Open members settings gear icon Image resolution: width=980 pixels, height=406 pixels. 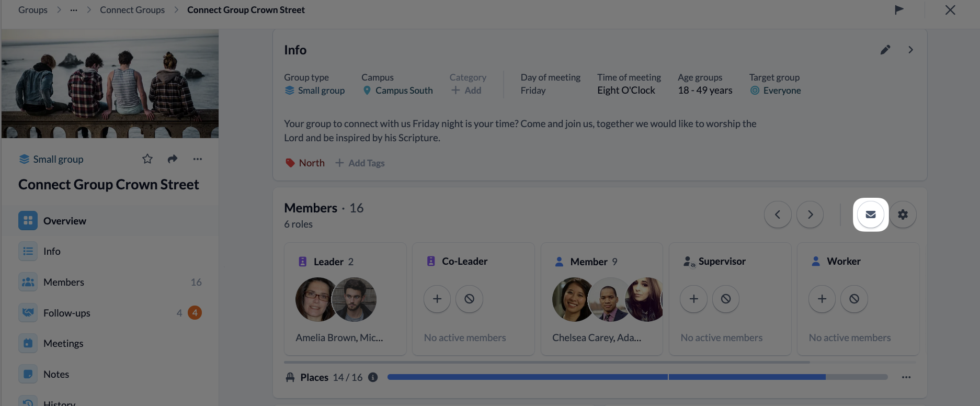pos(903,215)
